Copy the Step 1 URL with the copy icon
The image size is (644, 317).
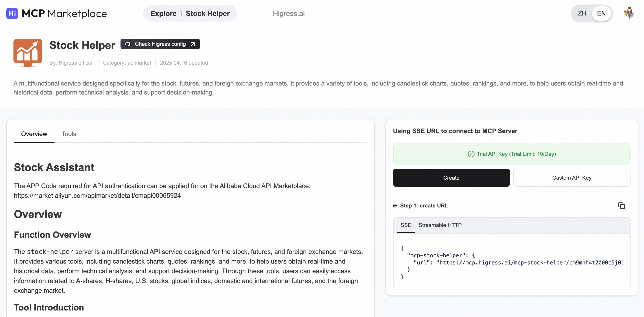[621, 206]
